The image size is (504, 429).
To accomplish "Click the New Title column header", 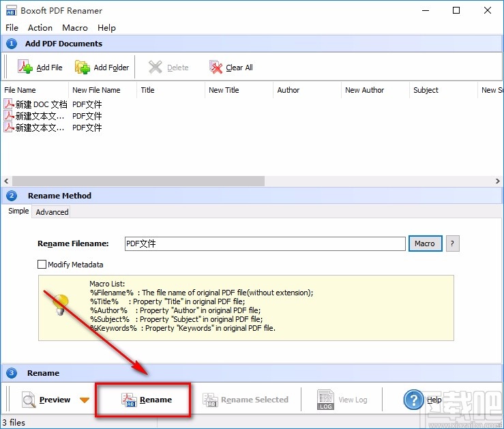I will pos(239,90).
